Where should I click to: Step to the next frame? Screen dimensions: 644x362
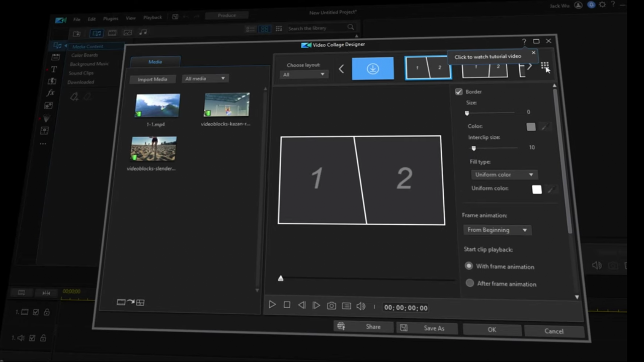[316, 305]
